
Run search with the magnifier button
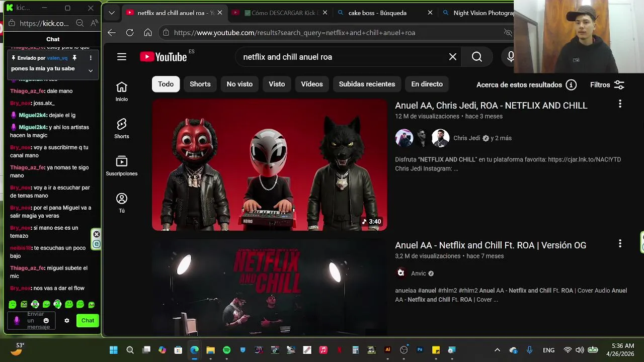click(x=477, y=57)
